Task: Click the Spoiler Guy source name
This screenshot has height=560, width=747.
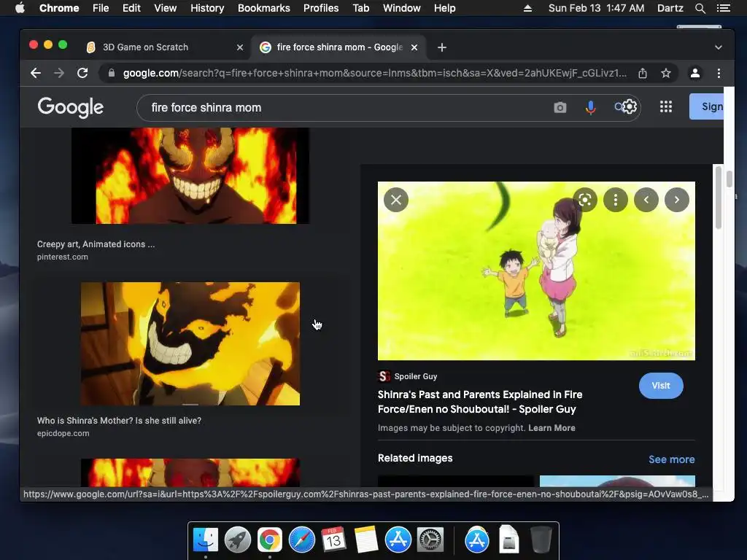Action: 416,376
